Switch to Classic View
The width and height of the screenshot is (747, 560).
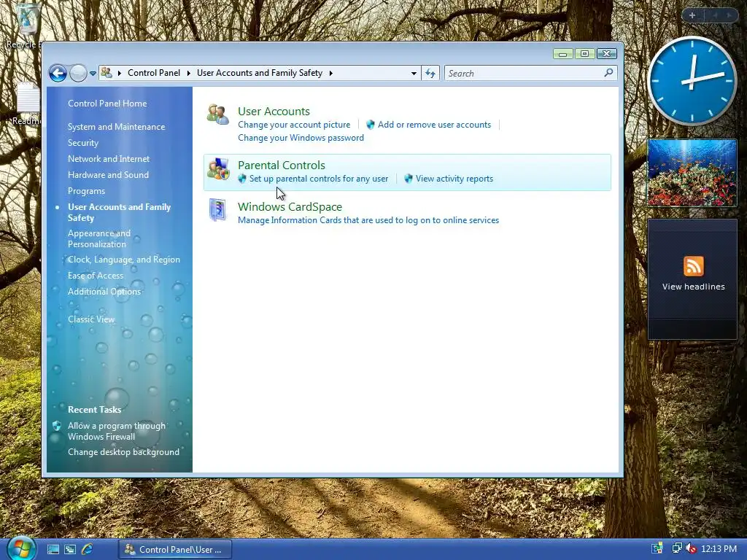pos(91,319)
